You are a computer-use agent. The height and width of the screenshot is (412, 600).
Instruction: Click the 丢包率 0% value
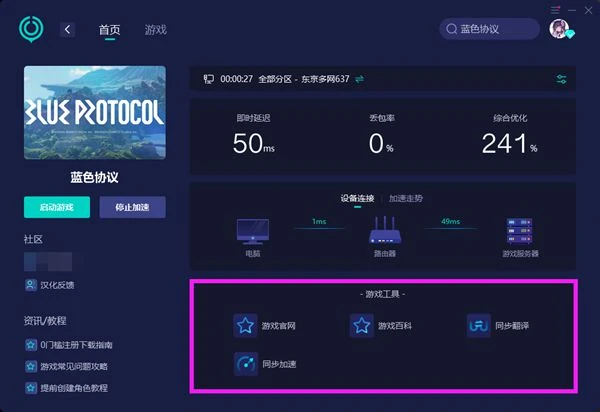[381, 144]
